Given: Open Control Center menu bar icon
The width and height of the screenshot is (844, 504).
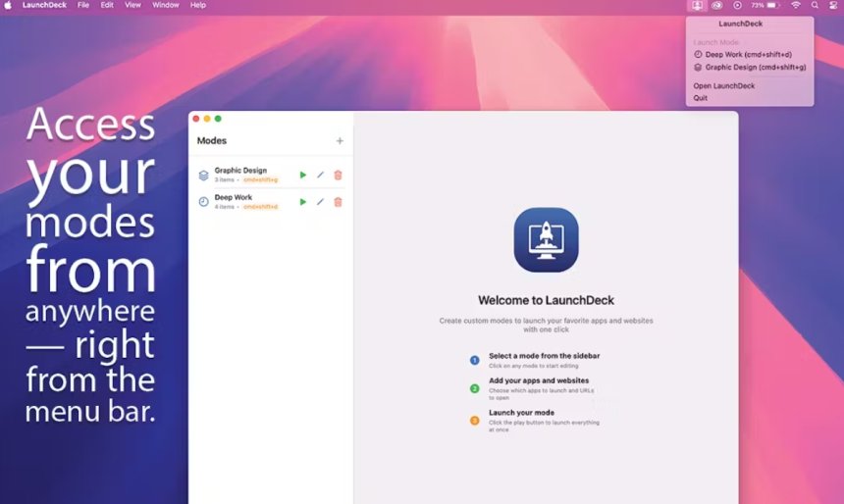Looking at the screenshot, I should (832, 5).
